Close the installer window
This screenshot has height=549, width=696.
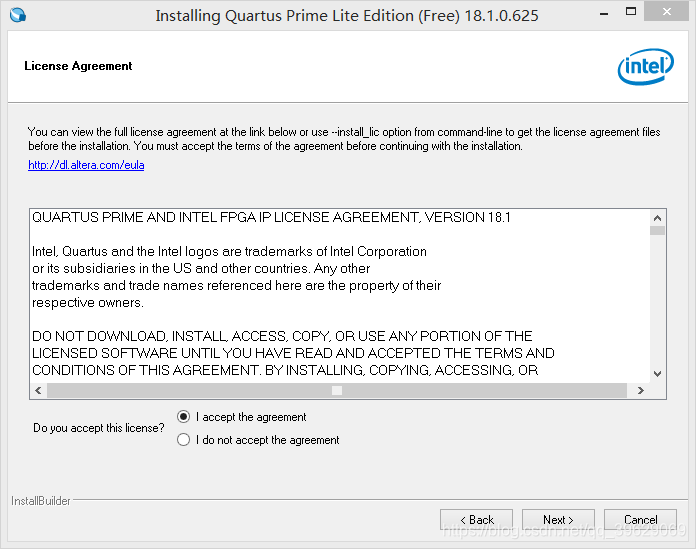[667, 12]
